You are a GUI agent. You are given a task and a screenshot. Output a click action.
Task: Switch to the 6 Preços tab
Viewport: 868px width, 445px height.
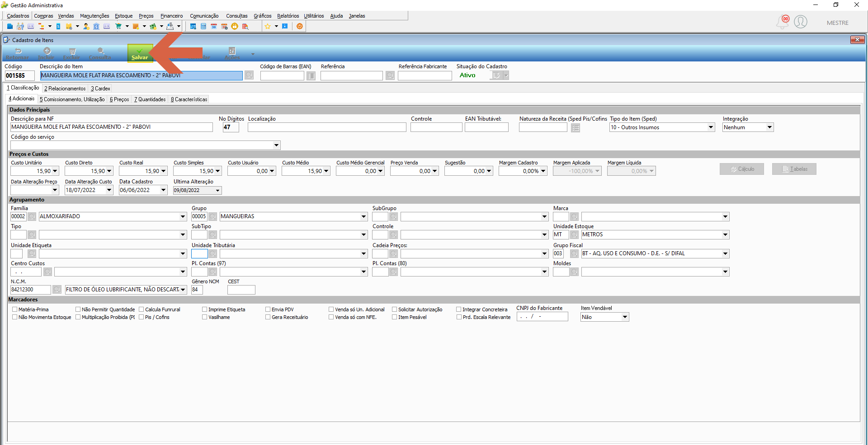(x=119, y=99)
